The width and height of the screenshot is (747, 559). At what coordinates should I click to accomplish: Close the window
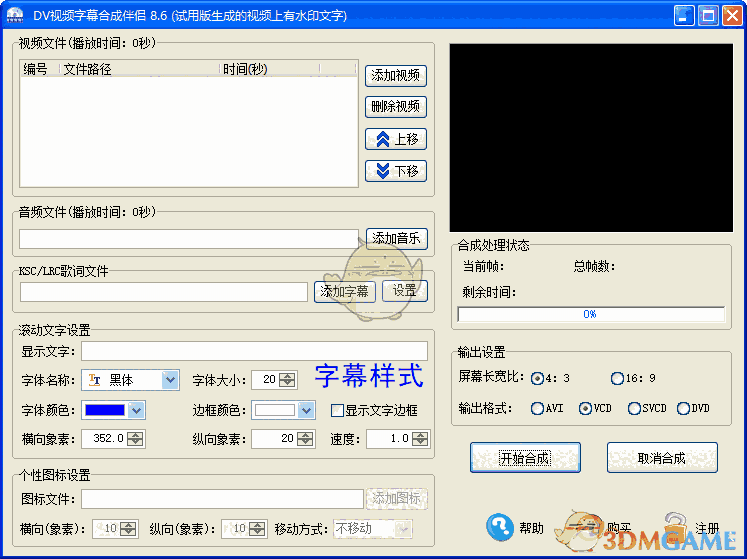pyautogui.click(x=732, y=16)
